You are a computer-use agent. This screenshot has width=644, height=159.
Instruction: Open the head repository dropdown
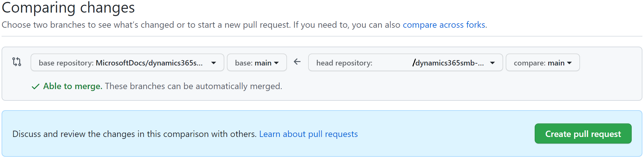coord(405,63)
